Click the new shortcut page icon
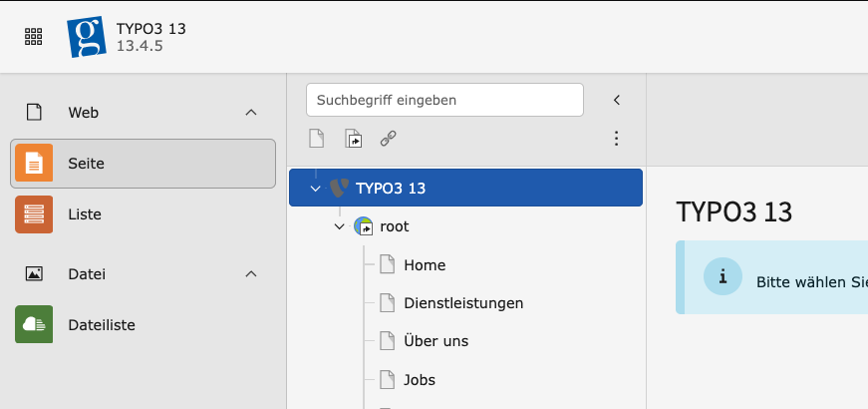The image size is (868, 409). [353, 139]
